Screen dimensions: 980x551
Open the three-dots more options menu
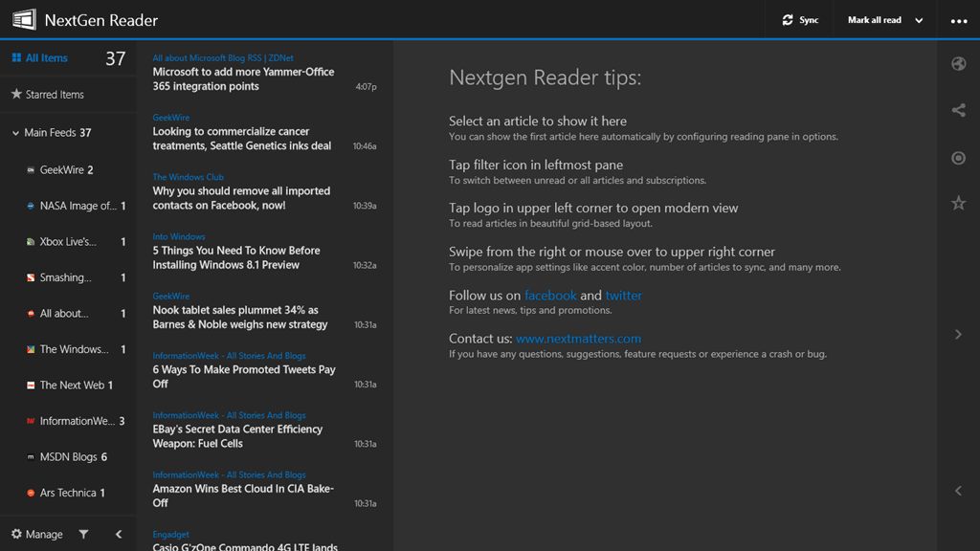(958, 21)
